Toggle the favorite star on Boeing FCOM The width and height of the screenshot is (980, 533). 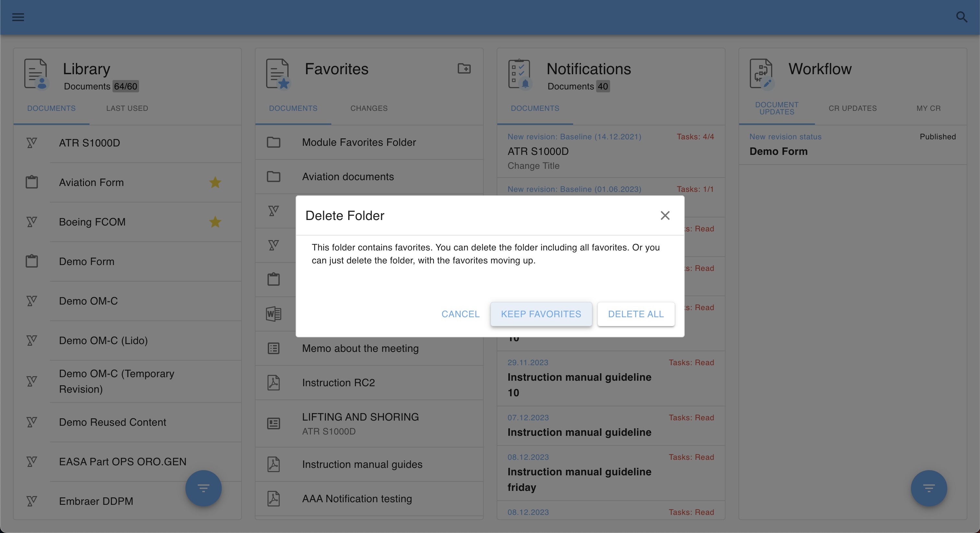215,222
